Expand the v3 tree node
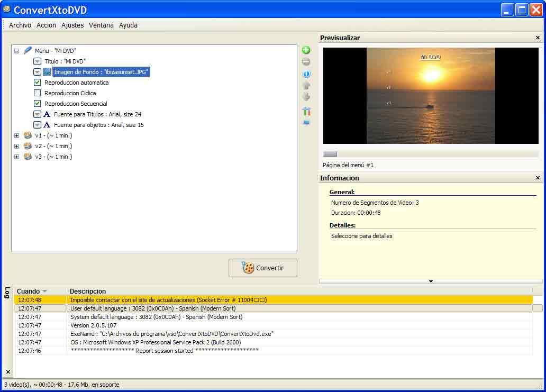 click(17, 157)
